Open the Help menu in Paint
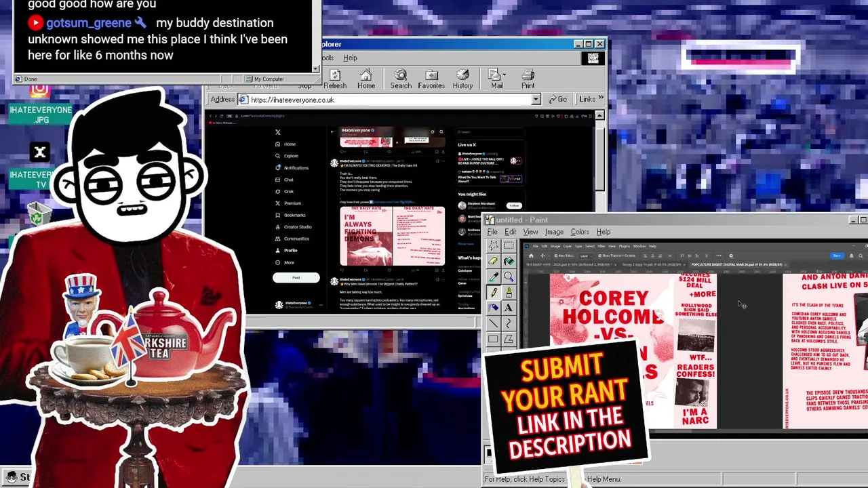The width and height of the screenshot is (868, 488). [x=603, y=232]
